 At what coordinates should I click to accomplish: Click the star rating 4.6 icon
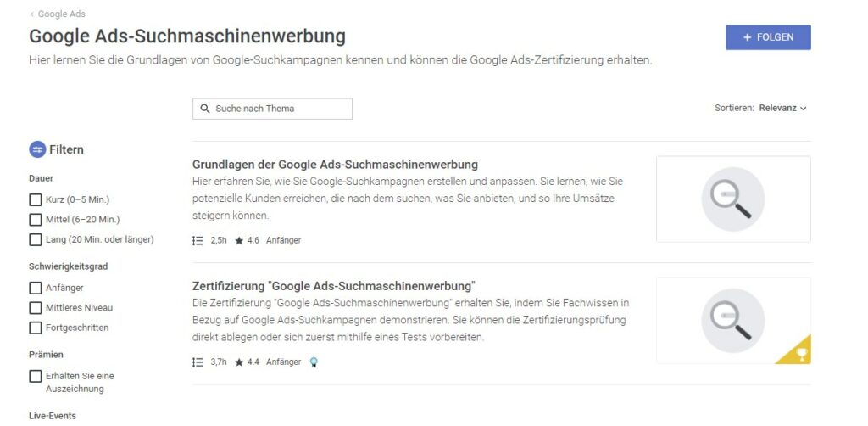coord(239,241)
